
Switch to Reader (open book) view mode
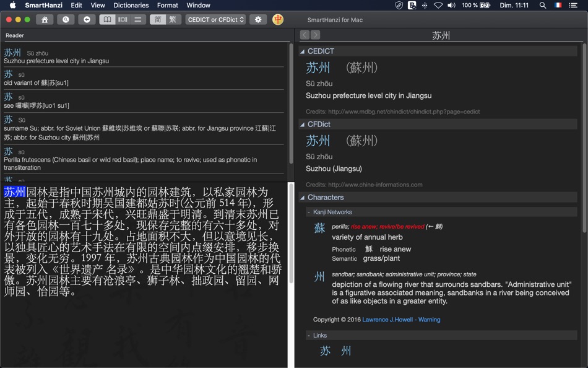107,20
